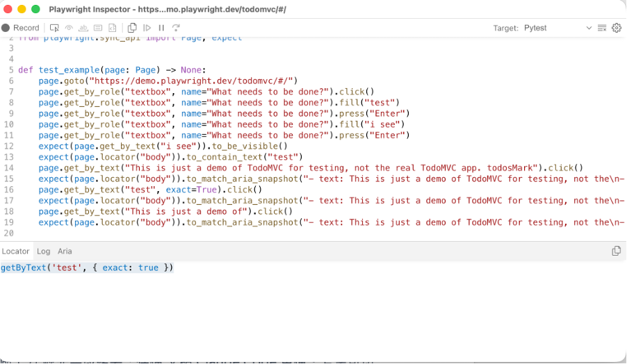627x364 pixels.
Task: Select the Assert visibility eye icon
Action: click(69, 28)
